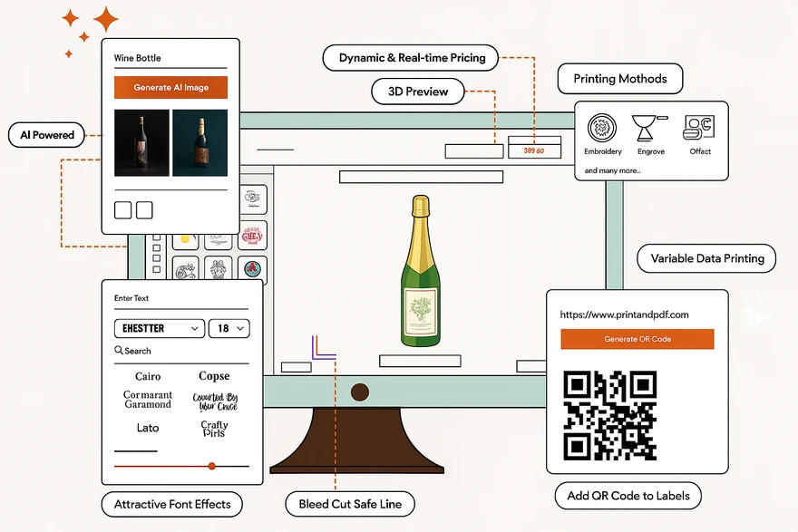Click the Generate AI Image button

click(x=171, y=87)
